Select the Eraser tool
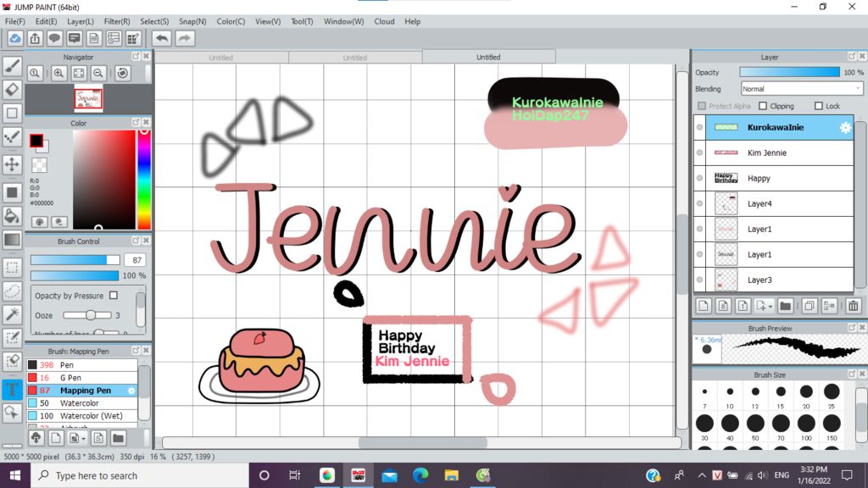 click(12, 90)
